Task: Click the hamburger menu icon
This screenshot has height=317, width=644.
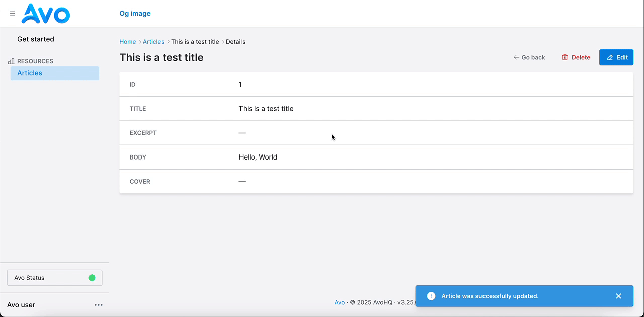Action: (13, 14)
